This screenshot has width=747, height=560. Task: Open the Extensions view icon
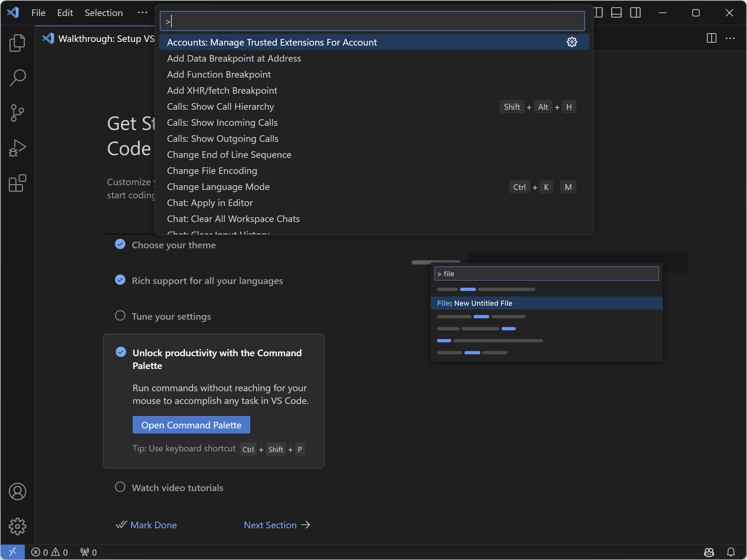(17, 183)
